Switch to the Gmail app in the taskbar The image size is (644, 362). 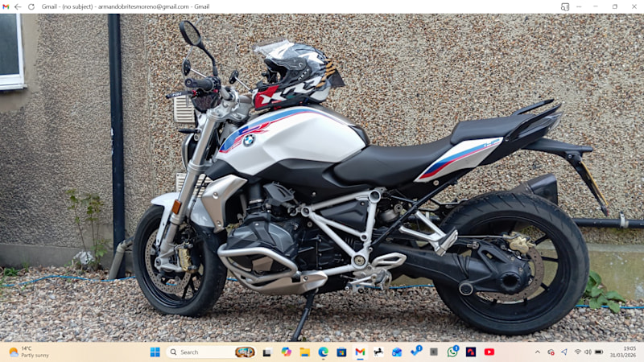[360, 352]
